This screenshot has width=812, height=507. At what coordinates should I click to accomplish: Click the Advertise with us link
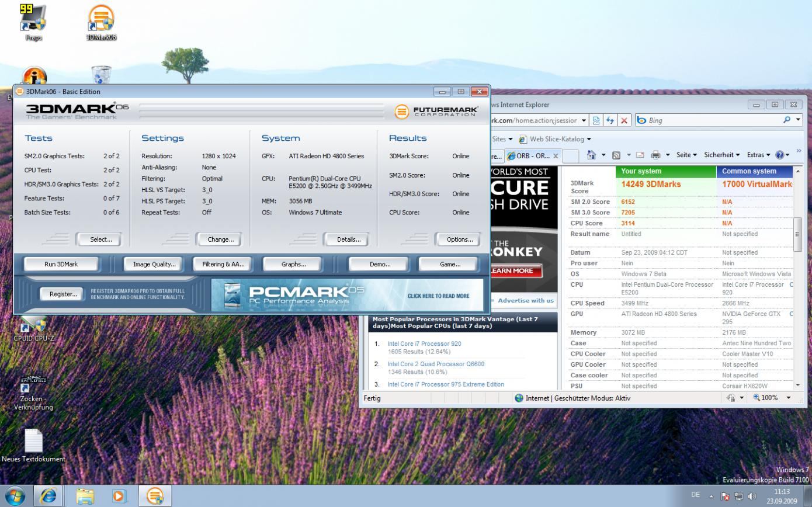tap(525, 300)
